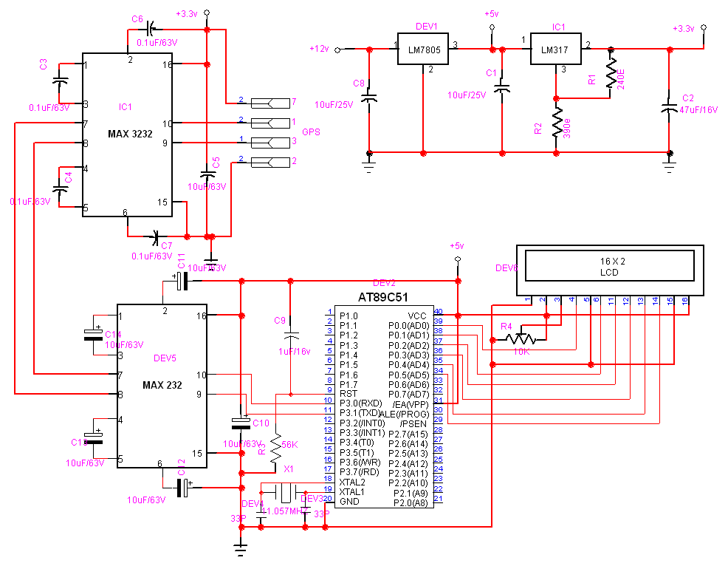Click the R3 56K resistor symbol
Screen dimensions: 728x566
275,446
